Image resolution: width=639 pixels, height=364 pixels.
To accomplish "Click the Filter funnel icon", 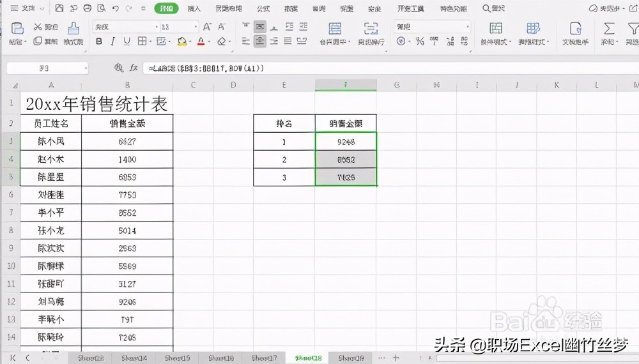I will coord(633,29).
